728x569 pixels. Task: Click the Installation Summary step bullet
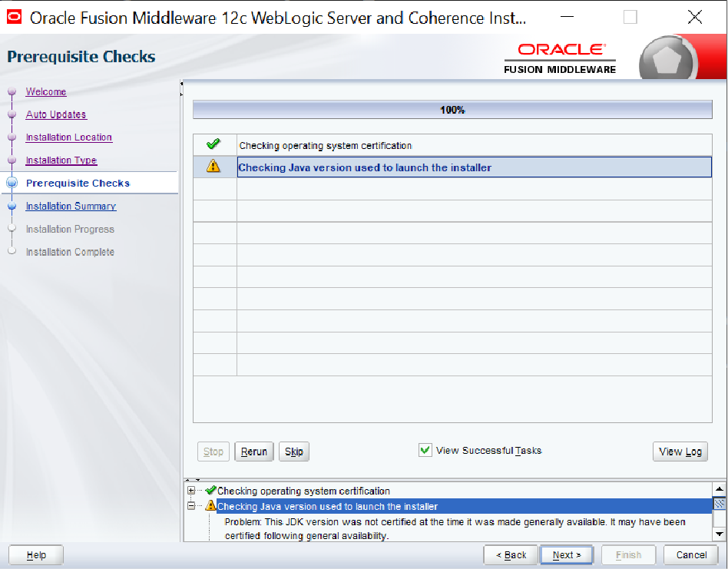(11, 207)
